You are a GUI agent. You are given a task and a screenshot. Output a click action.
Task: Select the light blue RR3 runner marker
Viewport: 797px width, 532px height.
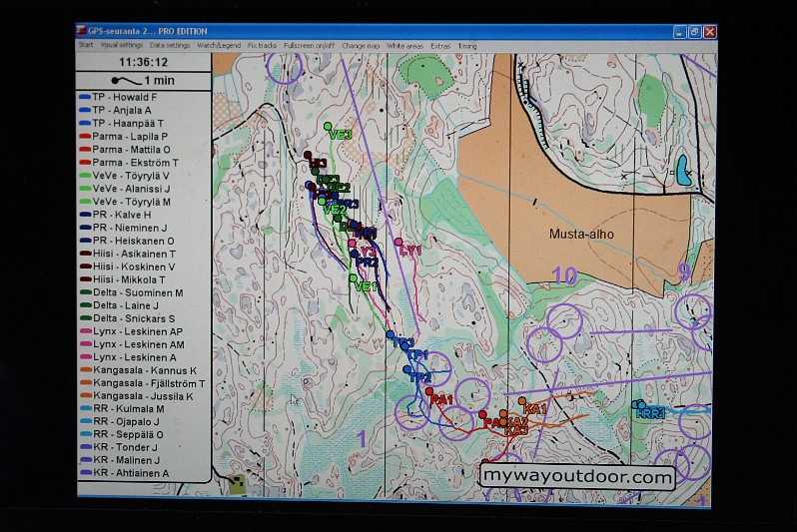637,404
